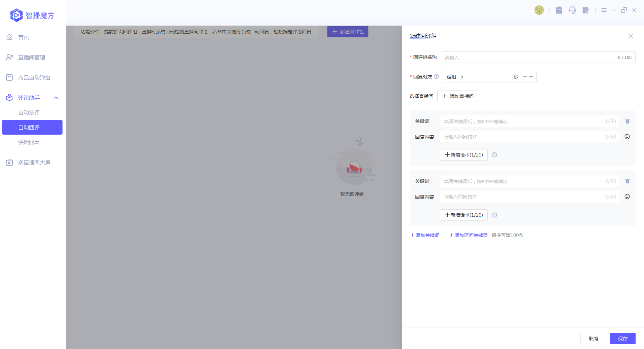Screen dimensions: 644x349
Task: Click the 添加直播间 button
Action: [x=458, y=96]
